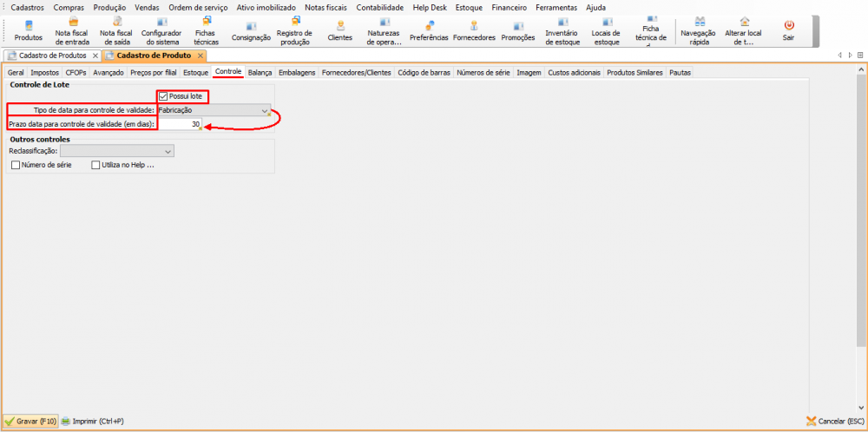Switch to the Embalagens tab
Viewport: 868px width, 432px height.
(x=297, y=73)
